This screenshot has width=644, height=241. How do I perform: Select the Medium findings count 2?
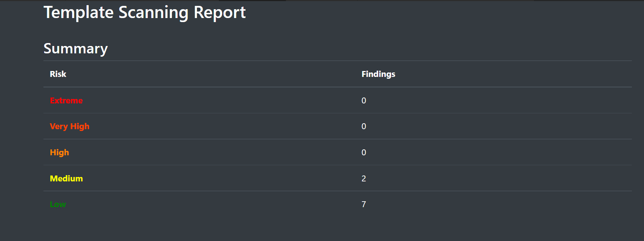[364, 178]
